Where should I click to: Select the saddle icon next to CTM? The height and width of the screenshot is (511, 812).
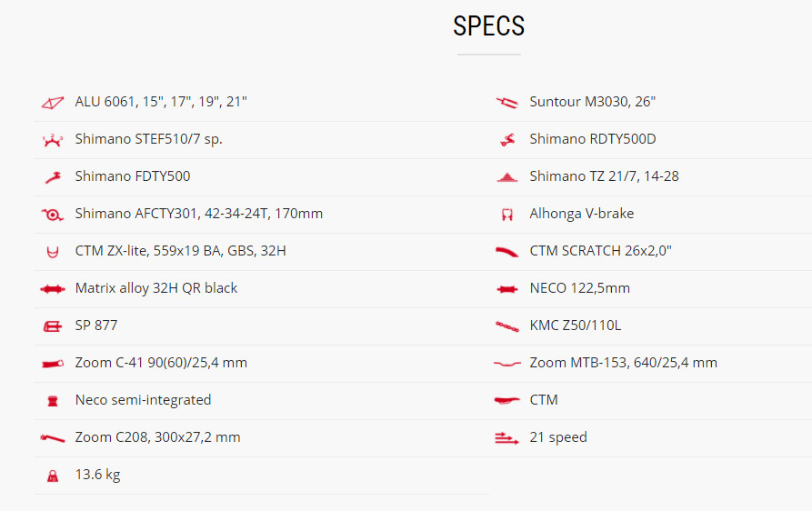[x=507, y=400]
